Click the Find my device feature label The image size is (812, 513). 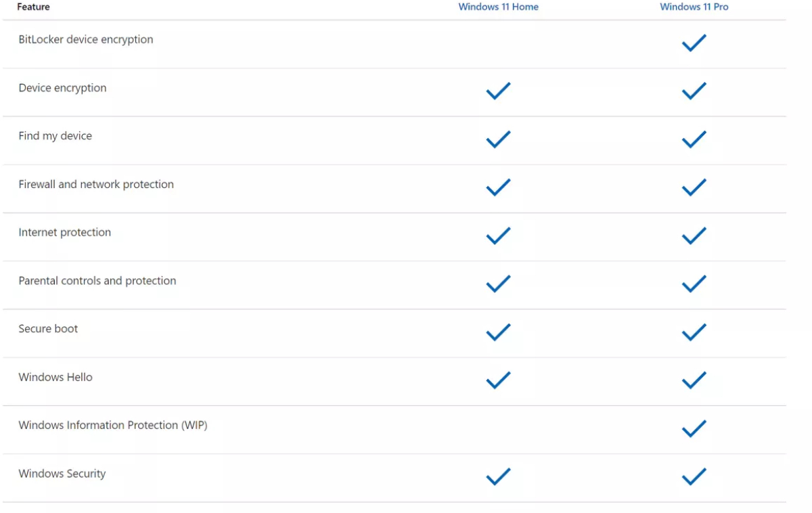click(55, 136)
